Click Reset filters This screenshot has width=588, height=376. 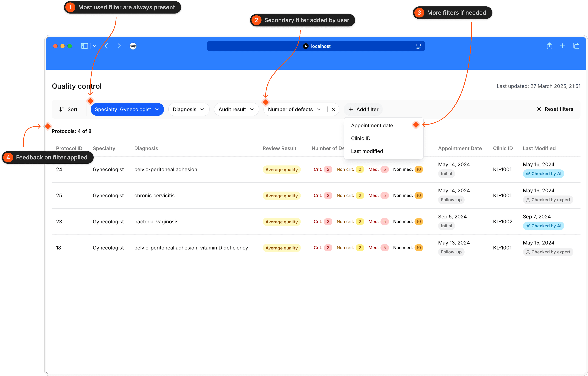[x=555, y=109]
